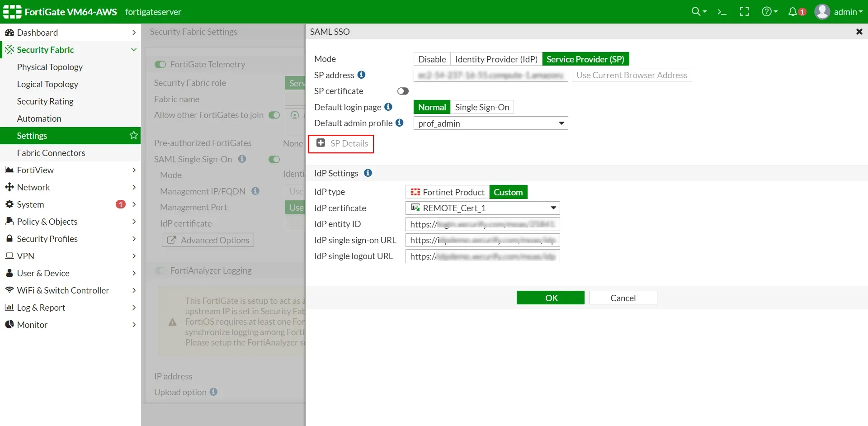868x426 pixels.
Task: Toggle Allow other FortiGates to join
Action: [274, 115]
